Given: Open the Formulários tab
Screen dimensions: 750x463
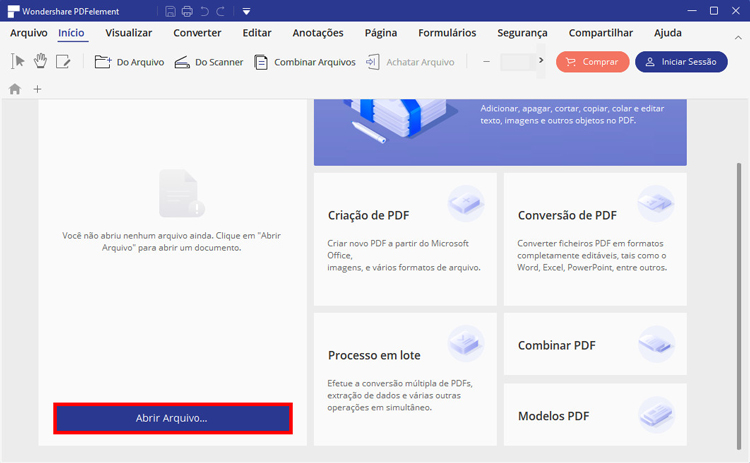Looking at the screenshot, I should (447, 33).
